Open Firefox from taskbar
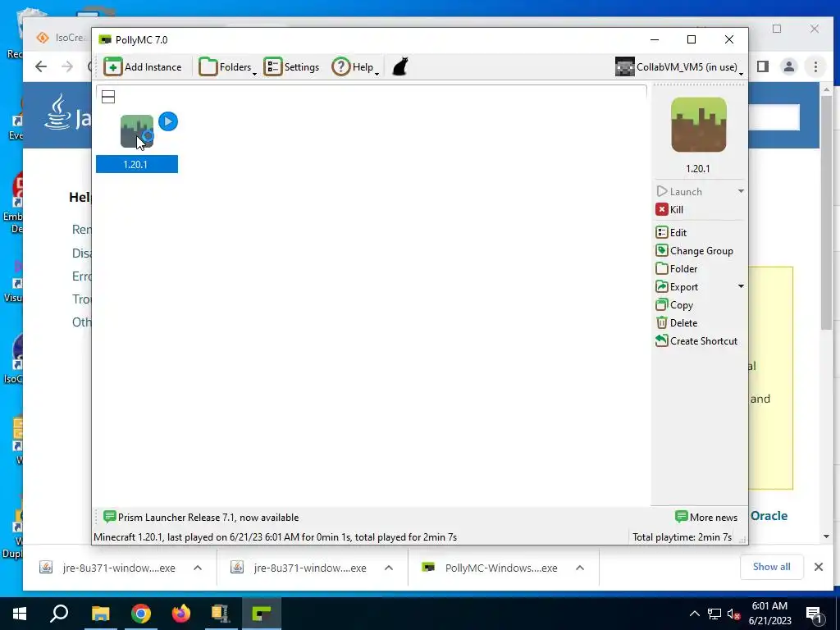The width and height of the screenshot is (840, 630). pyautogui.click(x=181, y=614)
